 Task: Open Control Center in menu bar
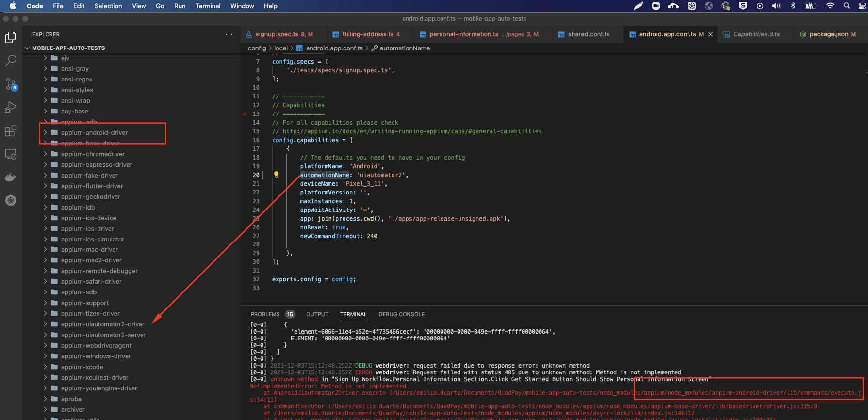click(x=862, y=6)
